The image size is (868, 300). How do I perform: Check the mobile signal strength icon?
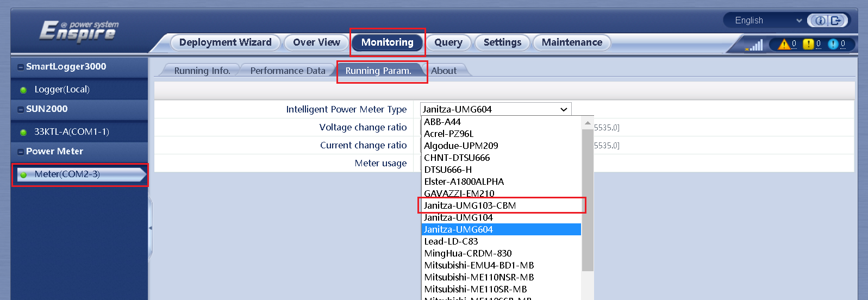(754, 45)
